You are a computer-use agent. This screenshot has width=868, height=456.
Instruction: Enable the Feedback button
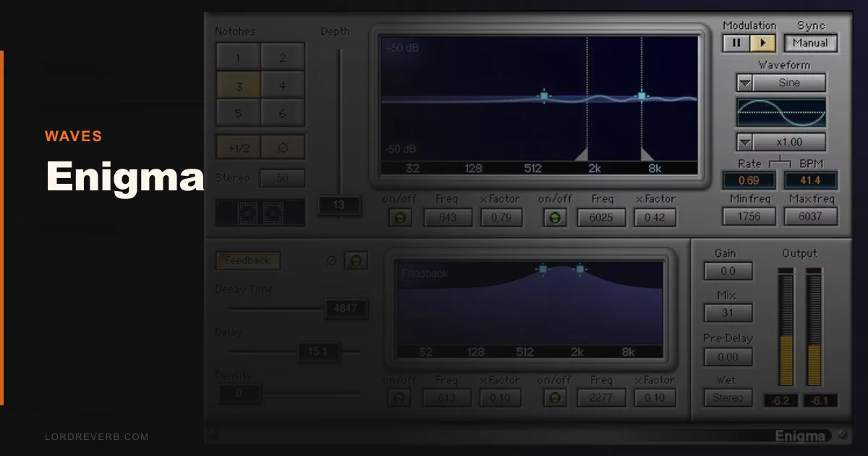(248, 261)
